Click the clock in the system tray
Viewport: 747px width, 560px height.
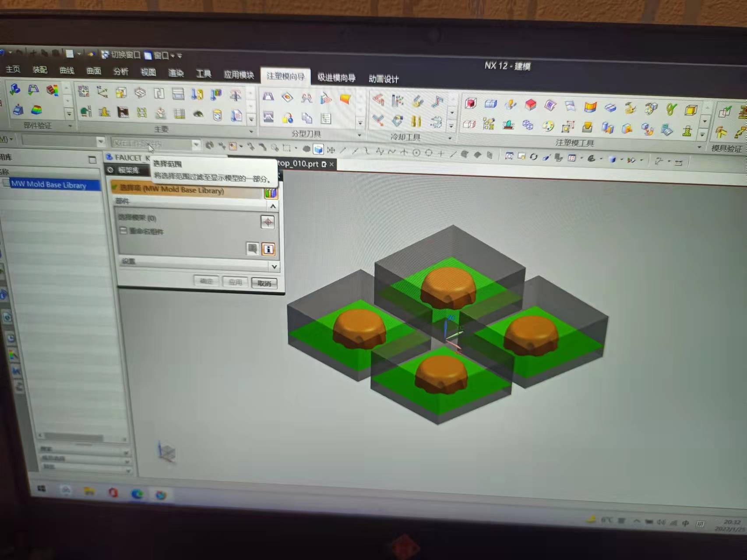click(731, 525)
